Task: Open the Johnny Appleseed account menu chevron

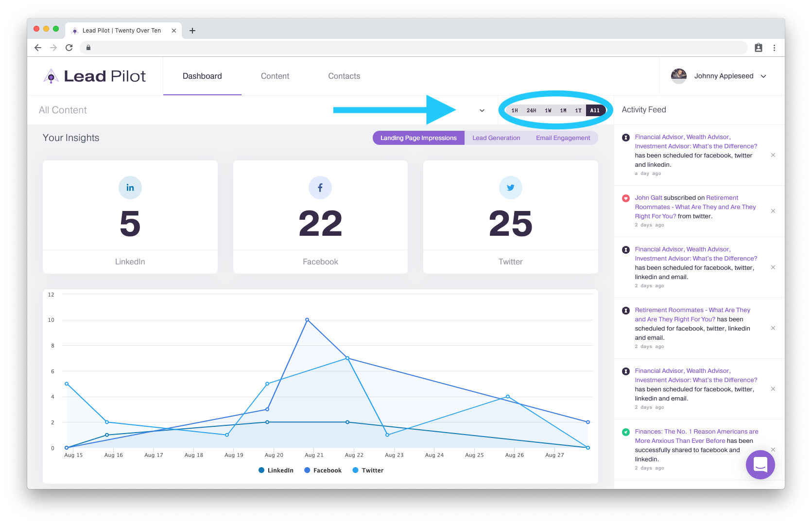Action: tap(763, 76)
